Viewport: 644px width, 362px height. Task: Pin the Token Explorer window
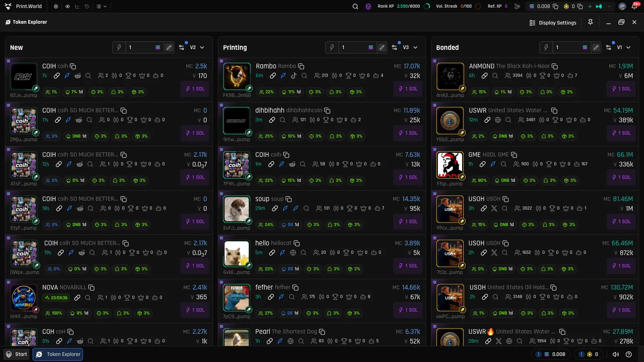coord(590,23)
